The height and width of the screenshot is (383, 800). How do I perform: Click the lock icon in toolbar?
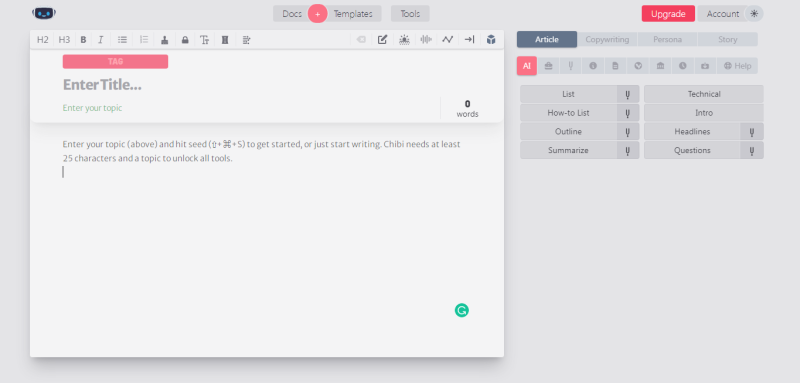[x=185, y=40]
